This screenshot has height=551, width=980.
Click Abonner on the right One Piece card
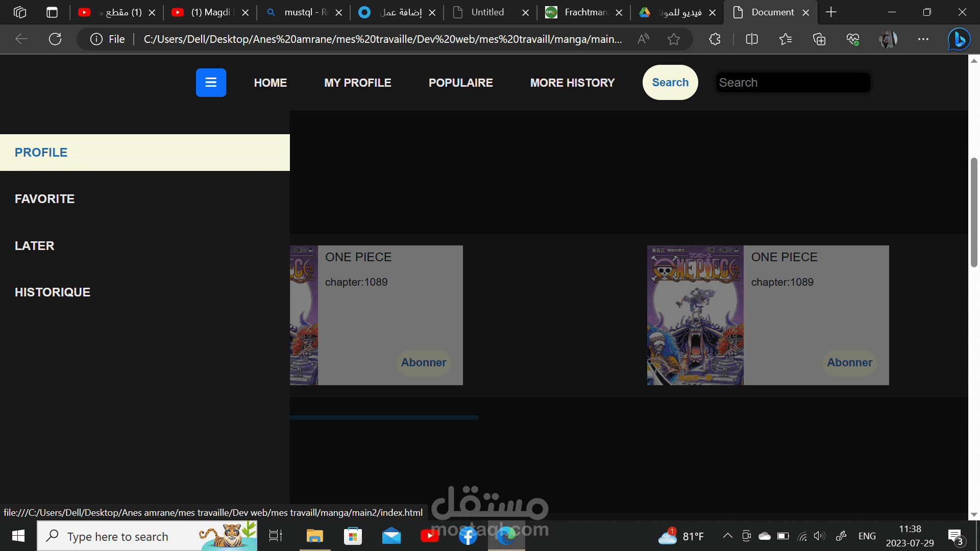point(850,363)
